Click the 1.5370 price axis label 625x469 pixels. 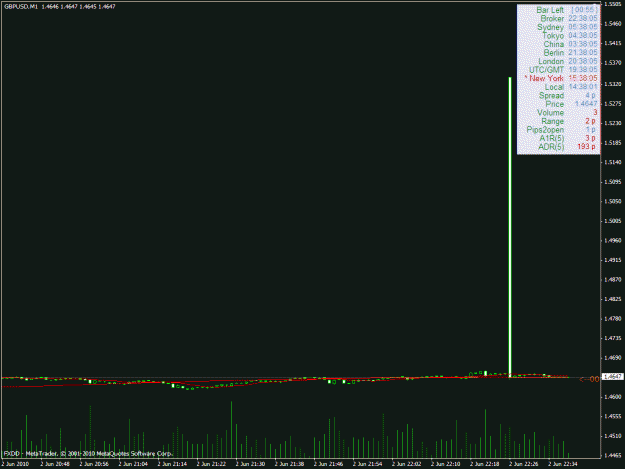coord(613,63)
